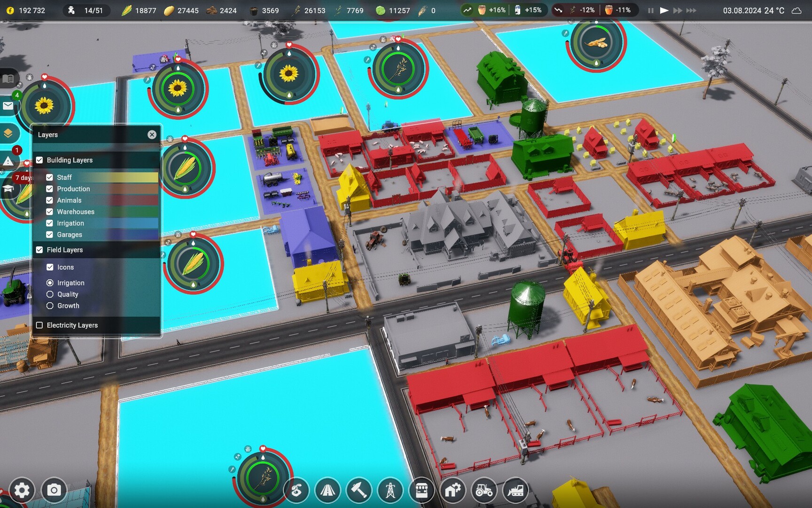Open the electricity pylon tool
This screenshot has width=812, height=508.
point(390,491)
